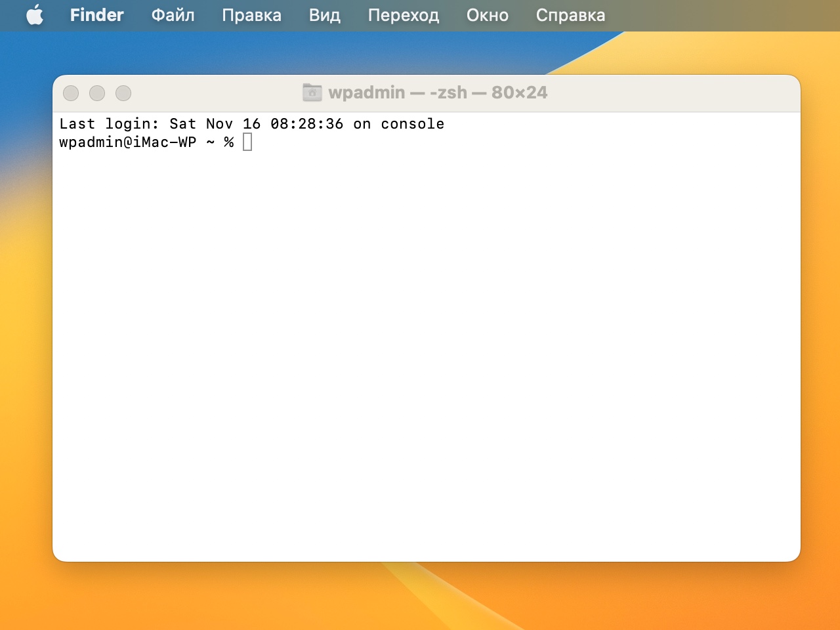
Task: Click the green full-screen window button
Action: [123, 93]
